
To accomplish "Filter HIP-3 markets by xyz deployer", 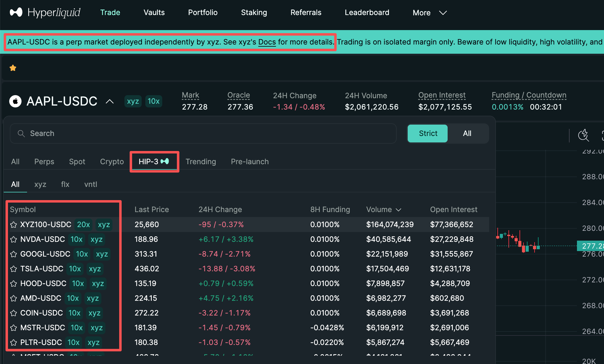I will point(40,184).
